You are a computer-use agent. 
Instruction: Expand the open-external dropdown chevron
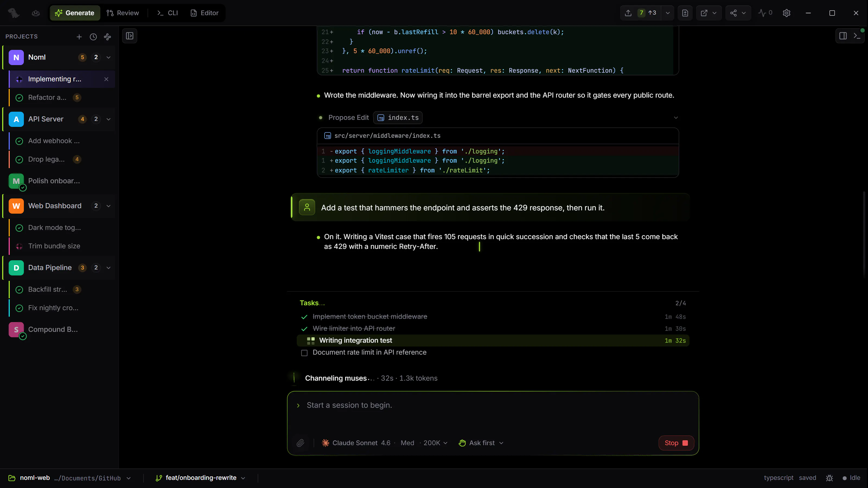[x=714, y=13]
